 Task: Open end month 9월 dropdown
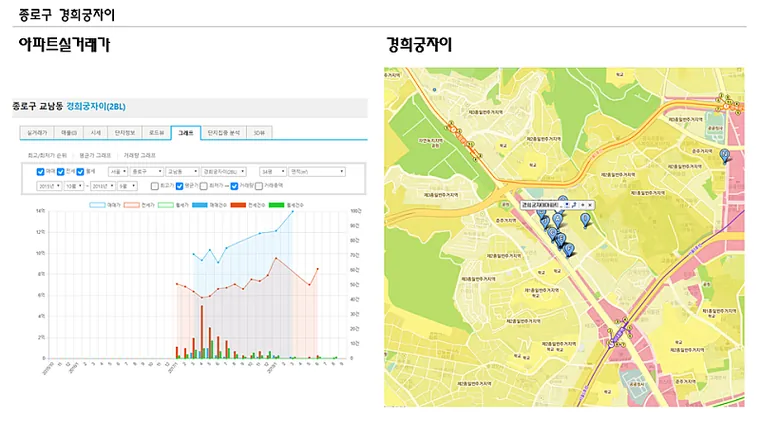(x=127, y=186)
